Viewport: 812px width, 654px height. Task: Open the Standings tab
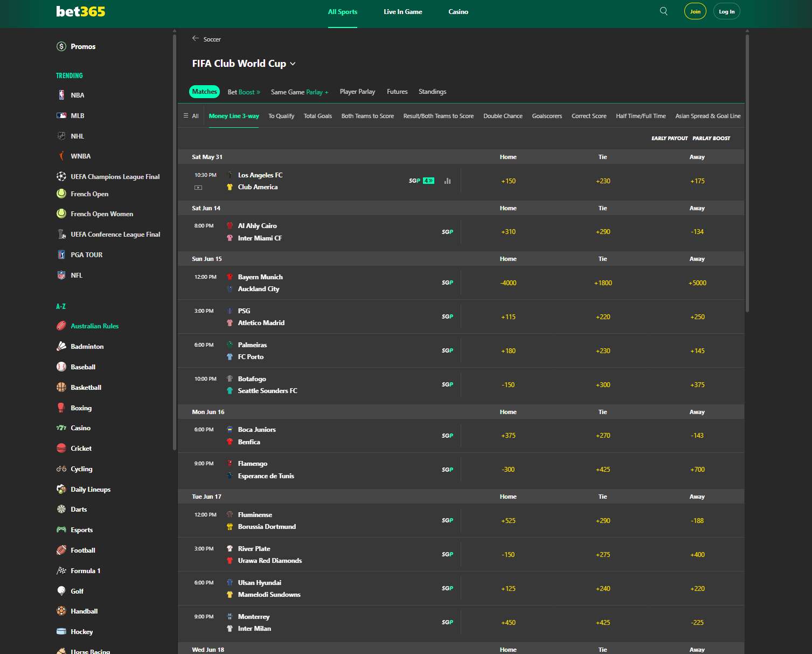(433, 92)
